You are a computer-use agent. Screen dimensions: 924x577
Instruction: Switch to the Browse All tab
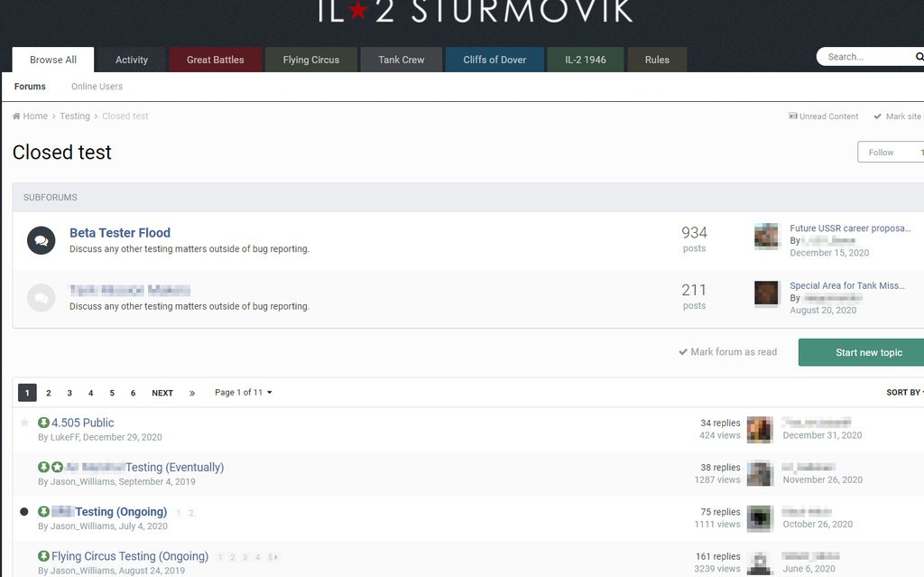click(53, 60)
